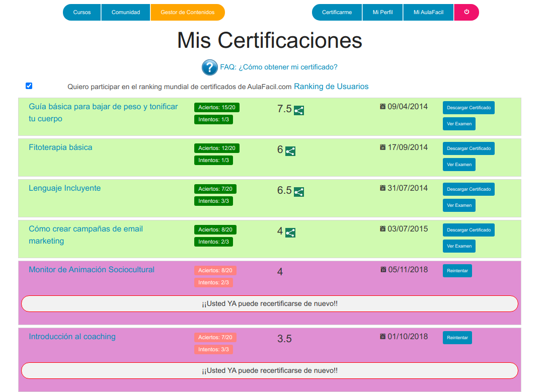Screen dimensions: 545x392
Task: Open the Ranking de Usuarios link
Action: pyautogui.click(x=331, y=86)
